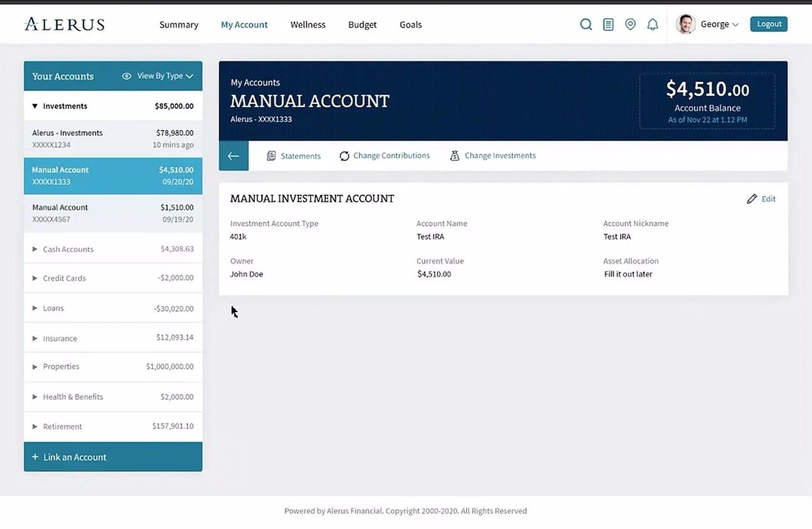This screenshot has height=529, width=812.
Task: Open the notifications bell icon
Action: coord(652,24)
